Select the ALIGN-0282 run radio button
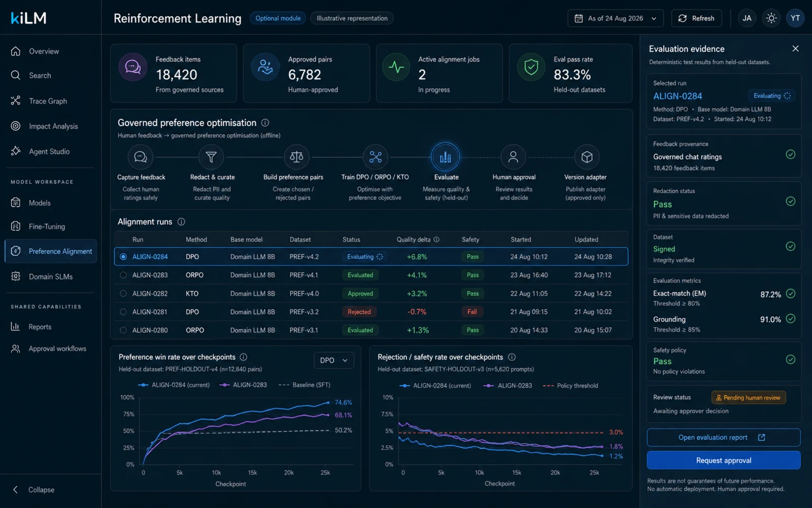 123,293
